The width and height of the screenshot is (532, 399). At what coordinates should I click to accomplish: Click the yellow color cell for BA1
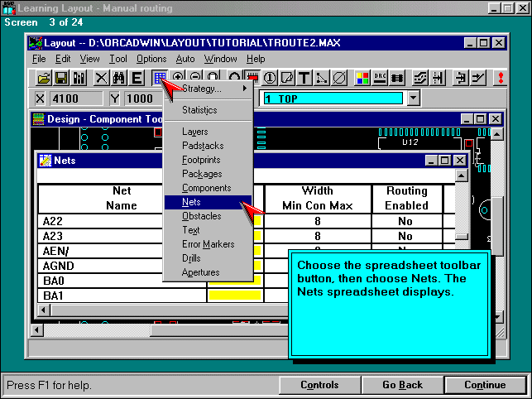[235, 296]
